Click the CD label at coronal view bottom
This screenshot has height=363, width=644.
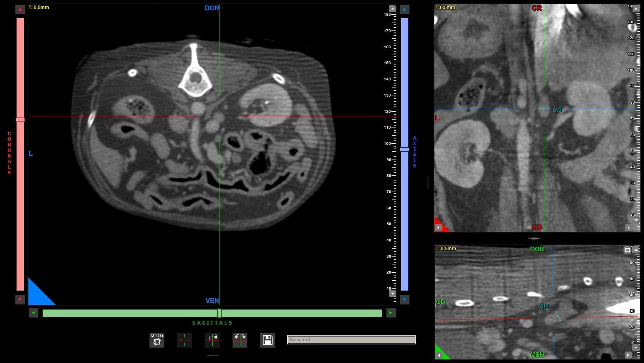537,227
